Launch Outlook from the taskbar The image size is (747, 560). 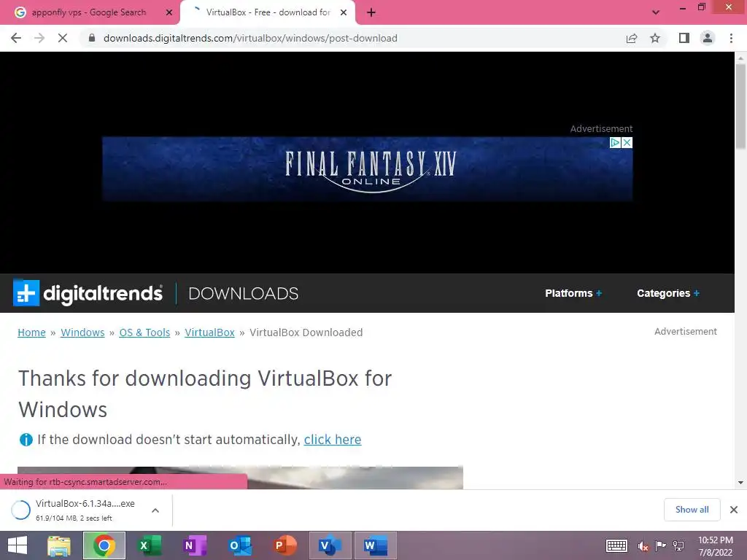tap(239, 545)
